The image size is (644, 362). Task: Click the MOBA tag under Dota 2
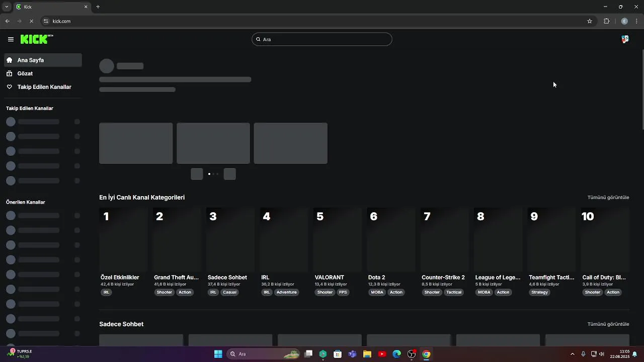(x=377, y=292)
